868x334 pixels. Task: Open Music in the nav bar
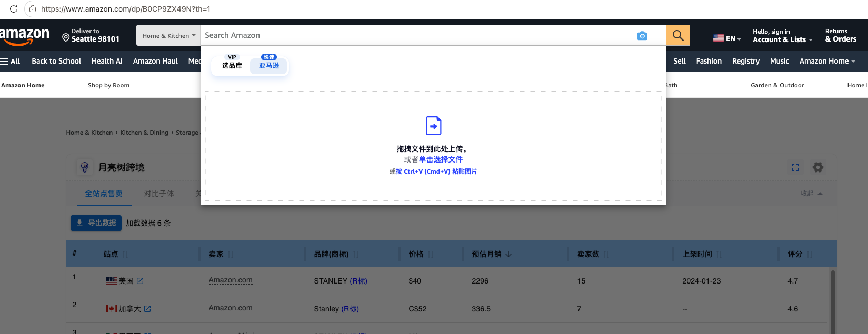(780, 61)
